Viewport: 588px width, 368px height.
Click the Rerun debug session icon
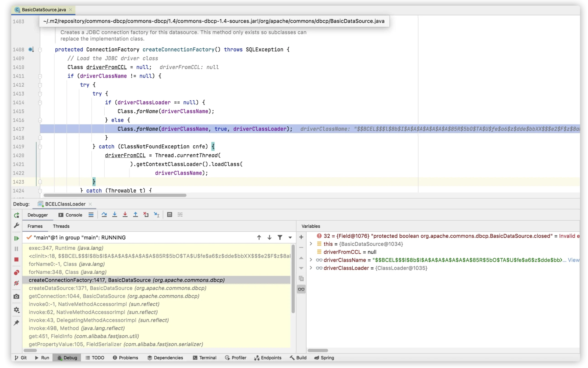tap(16, 215)
